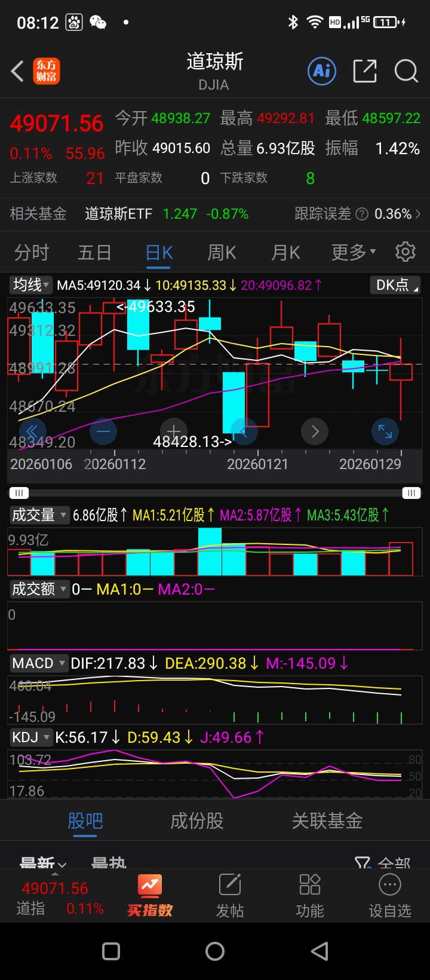Expand the 最新 sort dropdown

43,863
